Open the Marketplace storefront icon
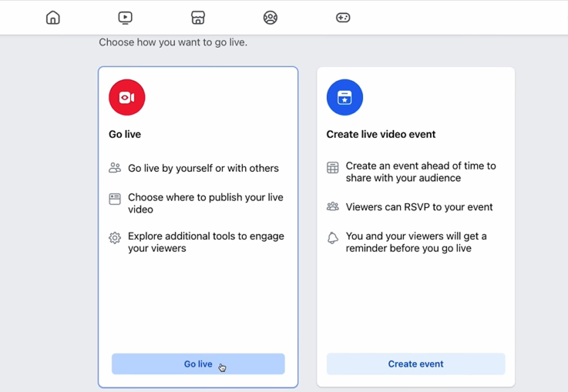 [198, 18]
